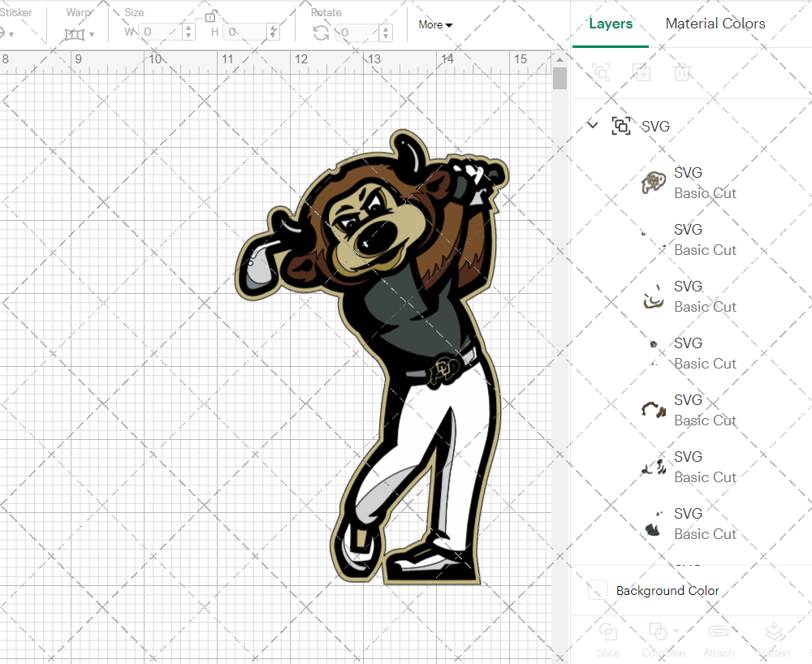The height and width of the screenshot is (664, 812).
Task: Switch to the Layers tab
Action: 611,24
